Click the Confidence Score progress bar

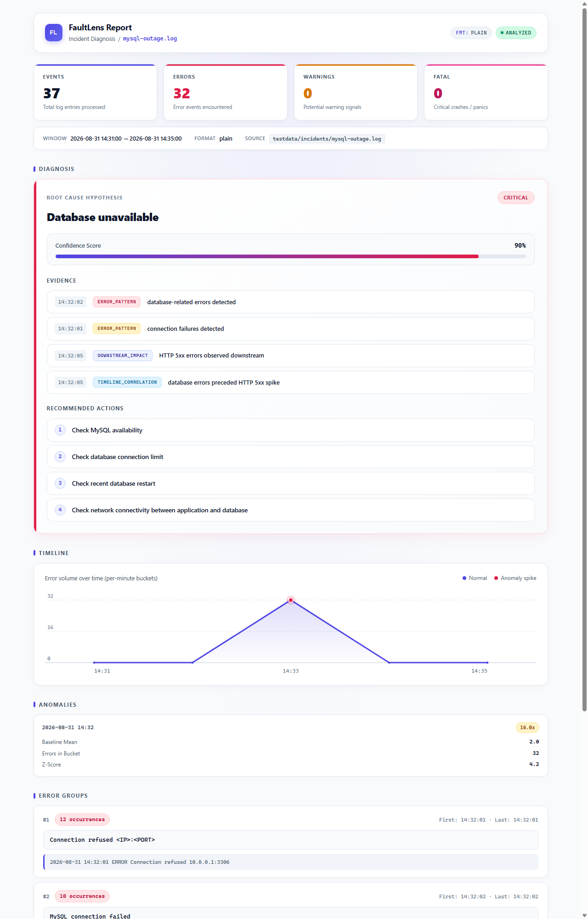click(x=290, y=256)
